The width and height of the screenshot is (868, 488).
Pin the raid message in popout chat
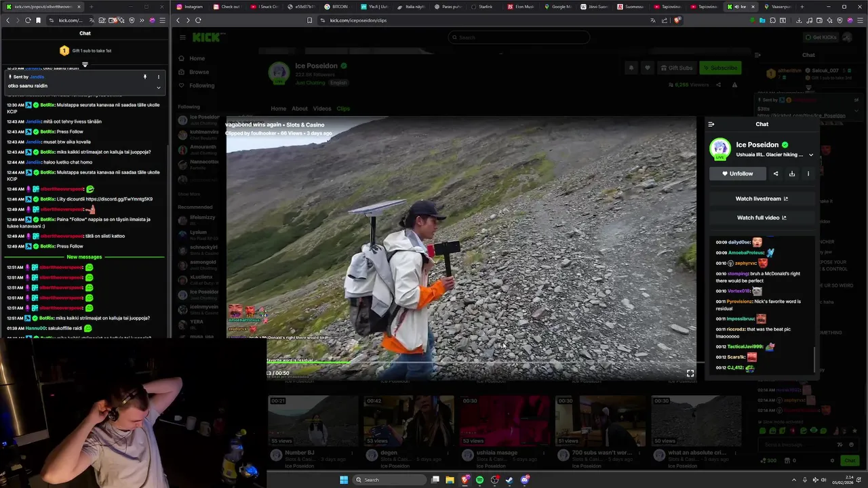(144, 77)
